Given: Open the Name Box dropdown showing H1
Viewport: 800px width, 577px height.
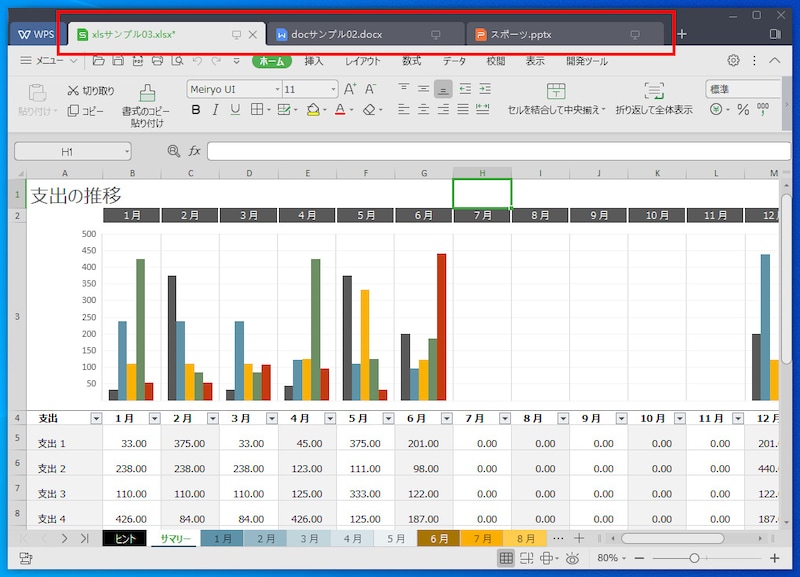Looking at the screenshot, I should [126, 151].
